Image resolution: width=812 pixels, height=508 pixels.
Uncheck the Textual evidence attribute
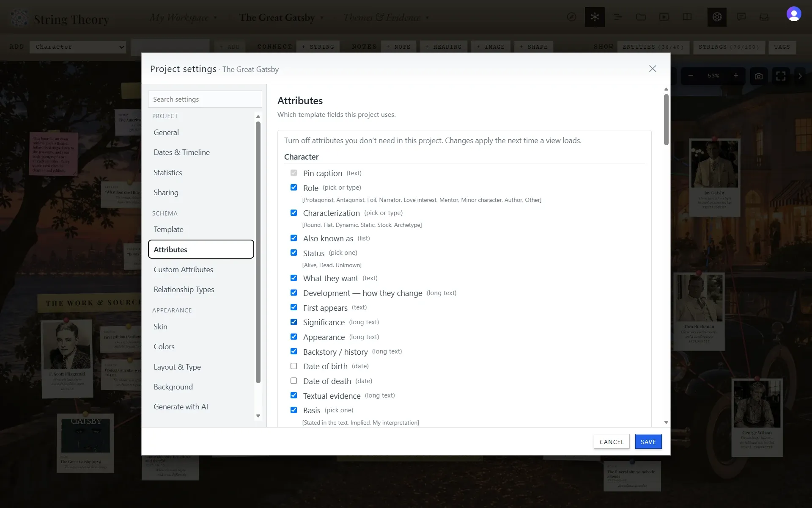294,395
